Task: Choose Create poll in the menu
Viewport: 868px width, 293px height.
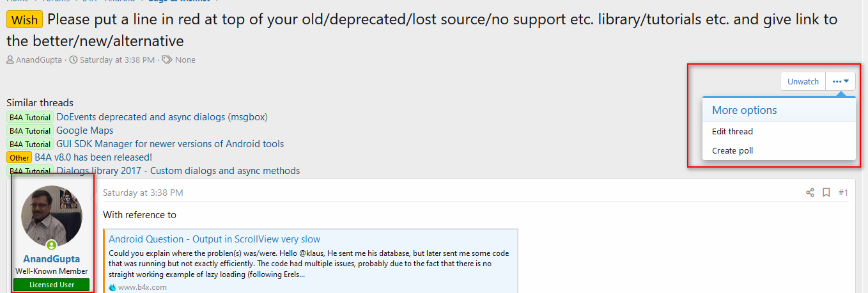Action: coord(732,150)
